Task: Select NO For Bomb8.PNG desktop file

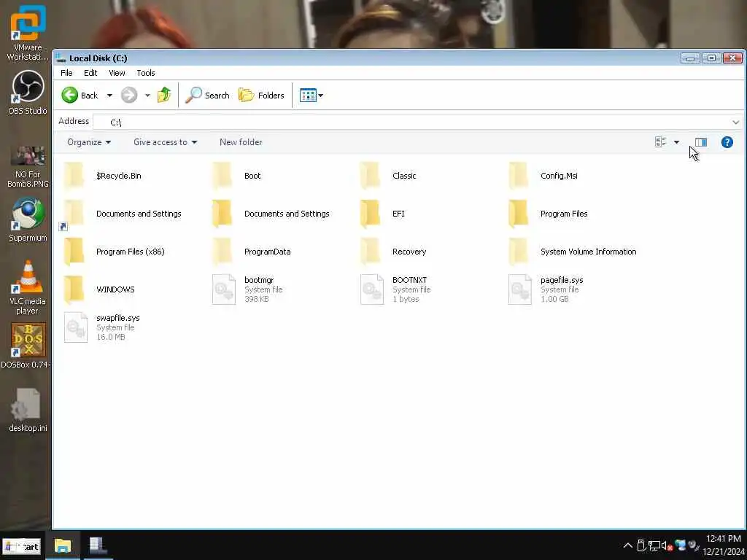Action: 28,167
